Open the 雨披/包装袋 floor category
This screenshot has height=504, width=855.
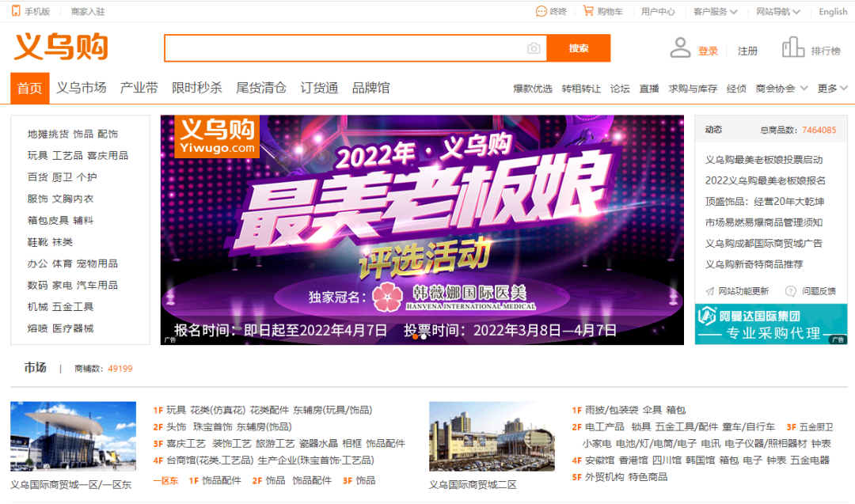[x=611, y=410]
